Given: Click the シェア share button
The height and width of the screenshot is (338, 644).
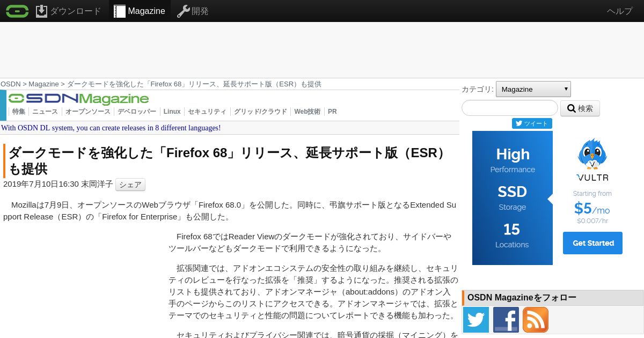Looking at the screenshot, I should 130,185.
